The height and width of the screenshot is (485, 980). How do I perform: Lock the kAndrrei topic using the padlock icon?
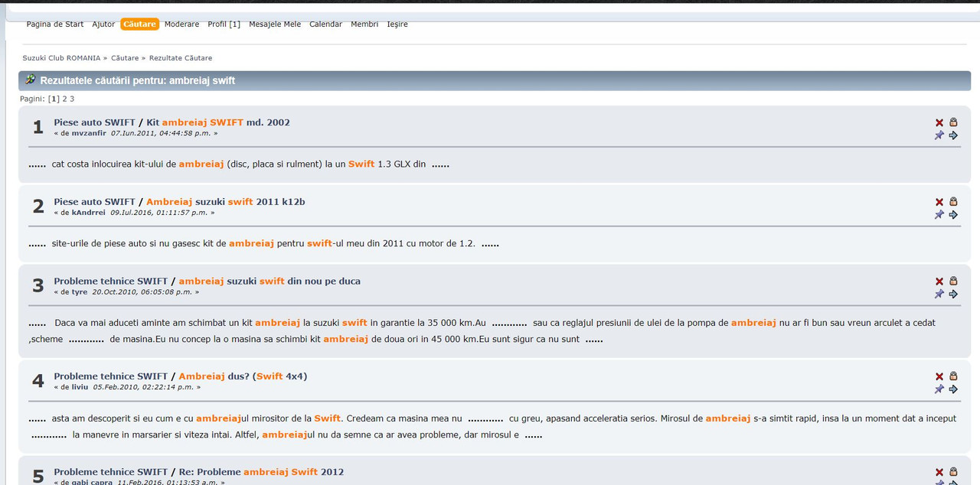(x=953, y=201)
